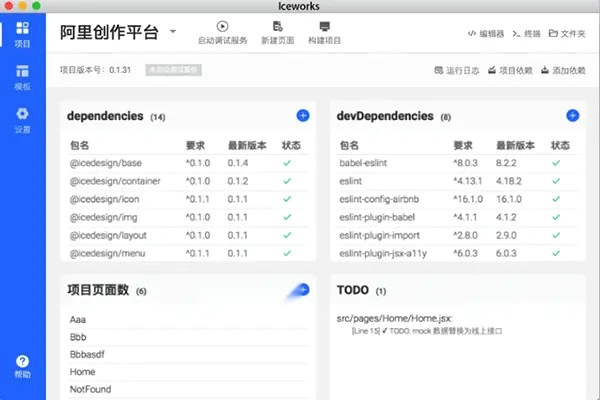Add a page with 项目页面数 plus icon
The image size is (600, 400).
tap(302, 290)
